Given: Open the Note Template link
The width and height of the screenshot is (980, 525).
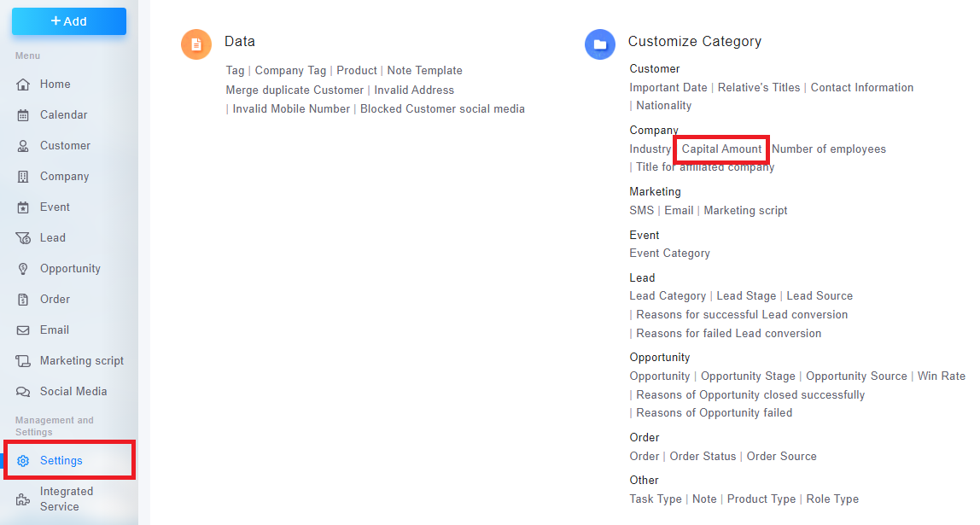Looking at the screenshot, I should coord(425,71).
